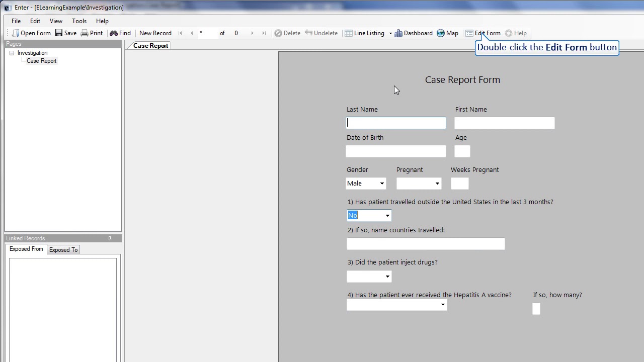
Task: Collapse the Investigation tree node
Action: pos(12,53)
